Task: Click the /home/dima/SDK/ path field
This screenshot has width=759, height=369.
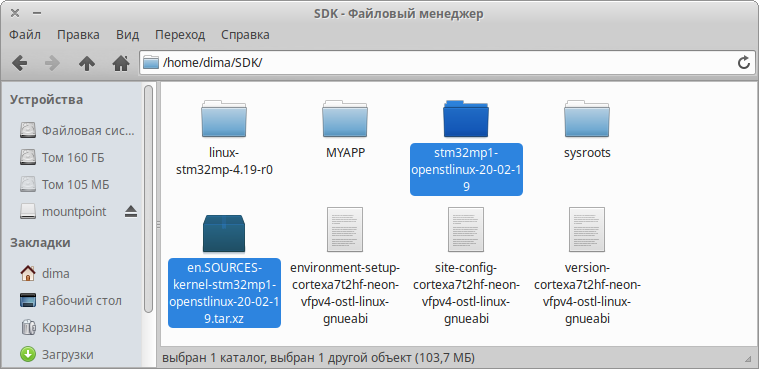Action: tap(447, 62)
